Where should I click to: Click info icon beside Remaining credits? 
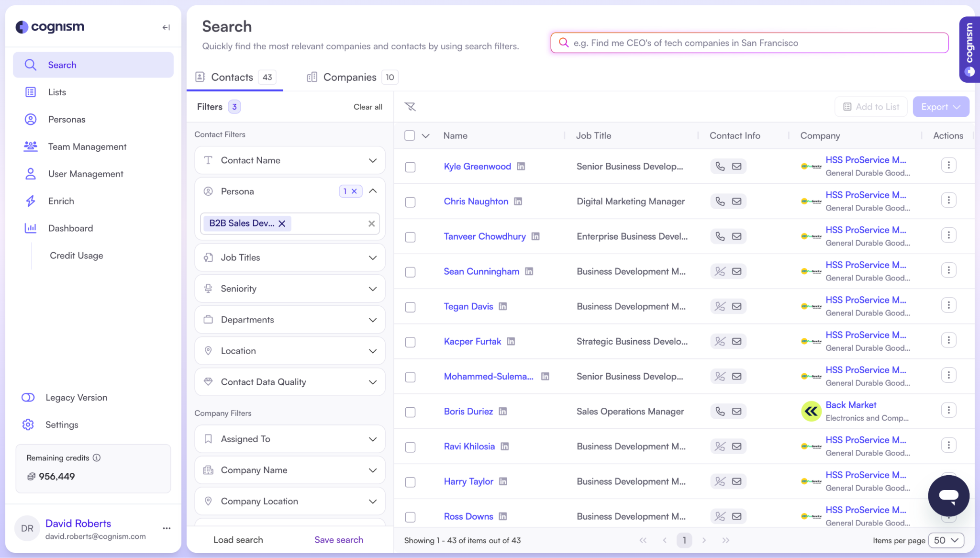(x=97, y=458)
